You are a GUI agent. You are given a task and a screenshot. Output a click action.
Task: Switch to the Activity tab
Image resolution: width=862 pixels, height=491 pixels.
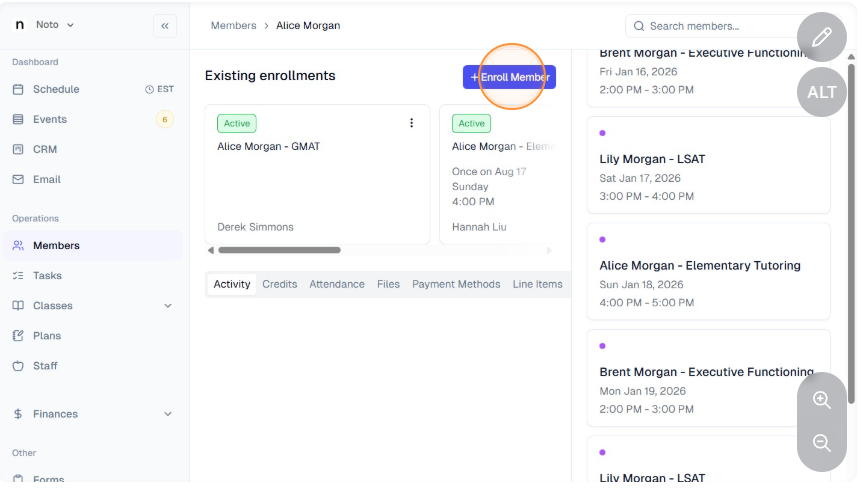[x=232, y=284]
